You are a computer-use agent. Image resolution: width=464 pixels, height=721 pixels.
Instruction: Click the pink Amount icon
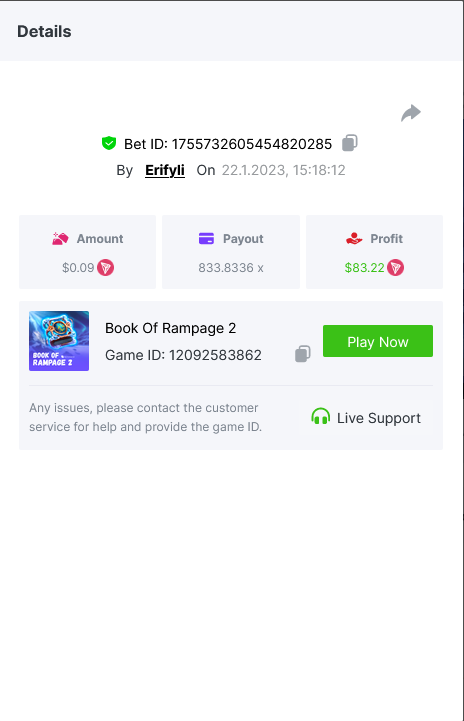point(60,239)
